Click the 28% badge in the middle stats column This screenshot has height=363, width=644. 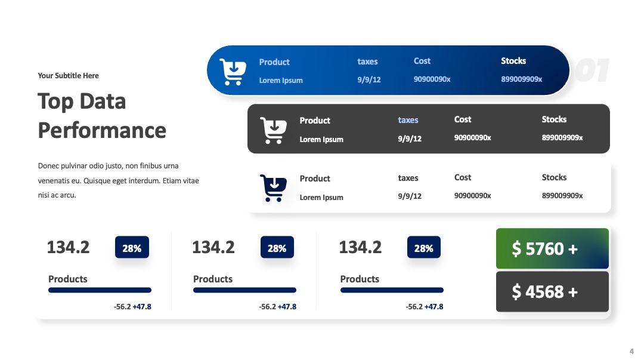pos(277,247)
